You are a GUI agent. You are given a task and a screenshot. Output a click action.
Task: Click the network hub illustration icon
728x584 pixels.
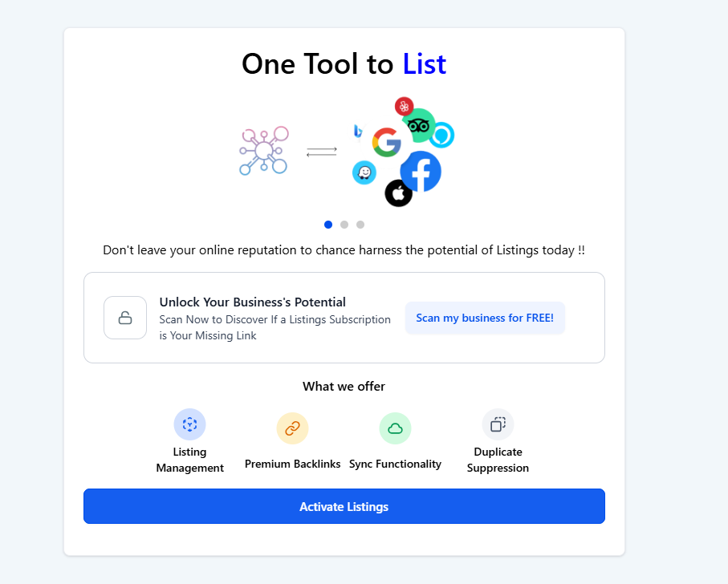pos(264,150)
